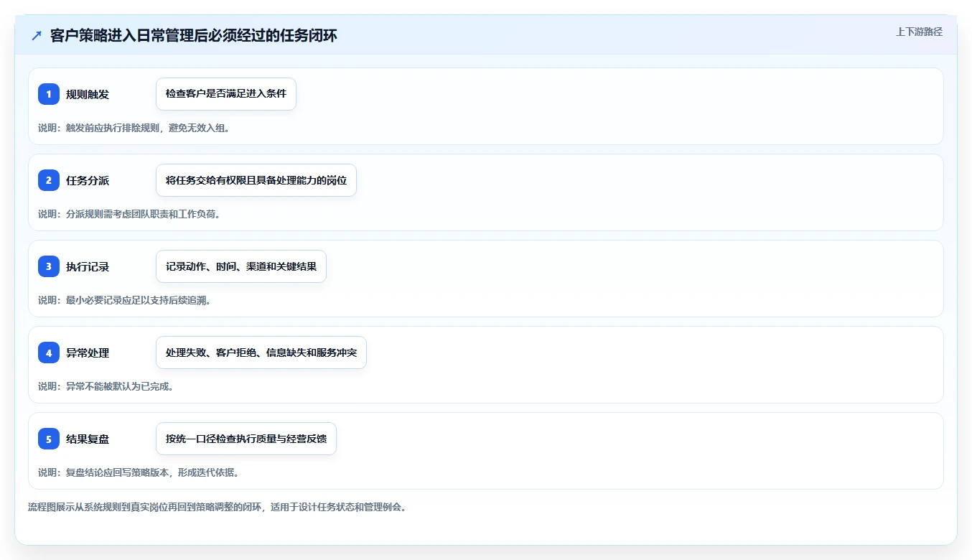The height and width of the screenshot is (560, 972).
Task: Click the step 3 number badge
Action: click(49, 266)
